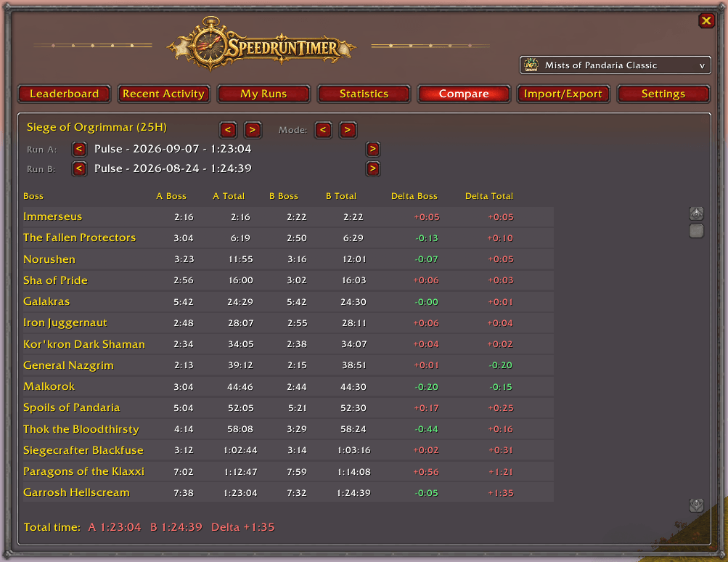Viewport: 728px width, 562px height.
Task: Open the Leaderboard tab
Action: (x=64, y=94)
